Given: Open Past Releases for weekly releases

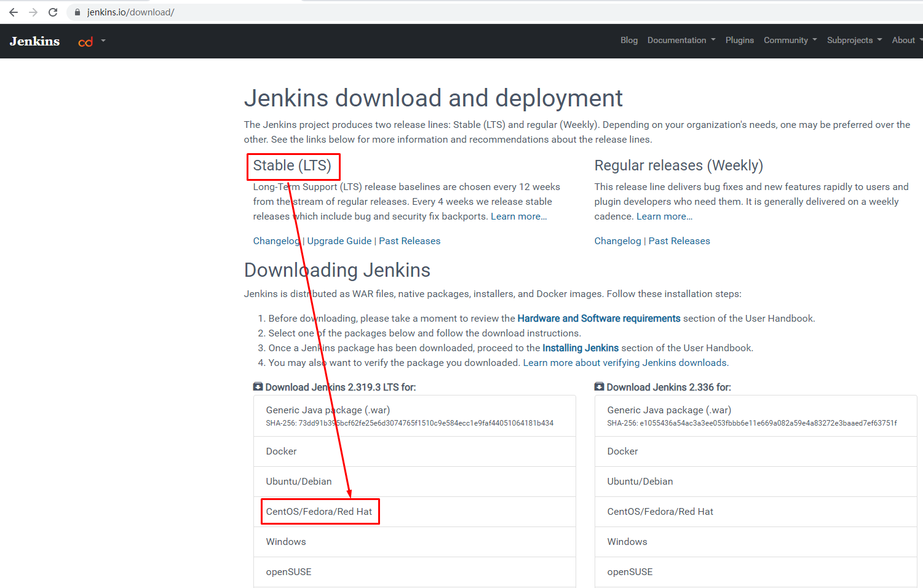Looking at the screenshot, I should tap(679, 241).
